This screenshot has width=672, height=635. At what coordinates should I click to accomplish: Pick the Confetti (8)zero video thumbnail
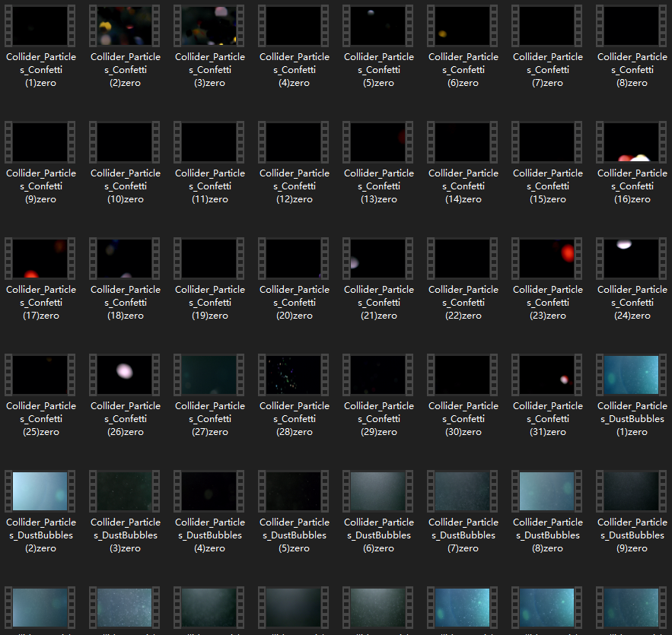632,26
